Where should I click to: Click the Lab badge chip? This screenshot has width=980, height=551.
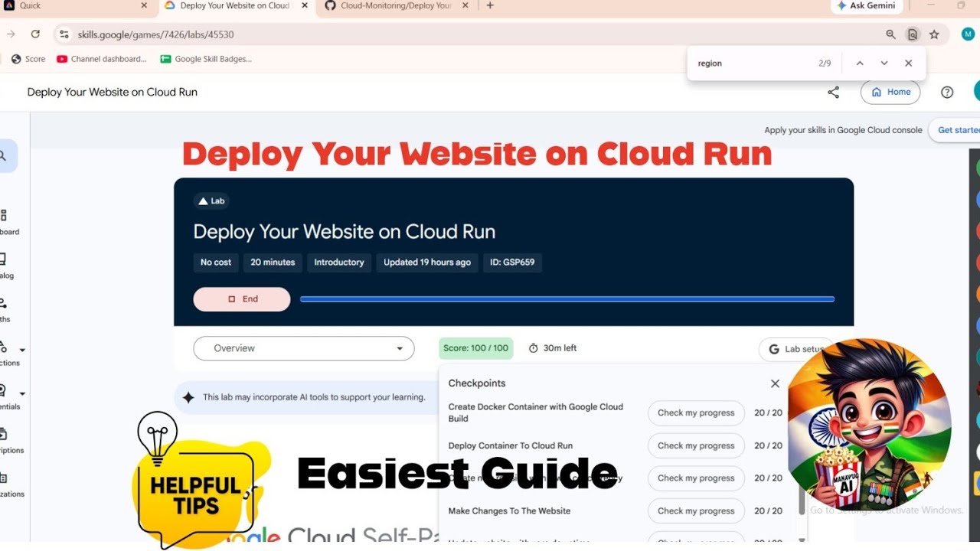pos(211,201)
